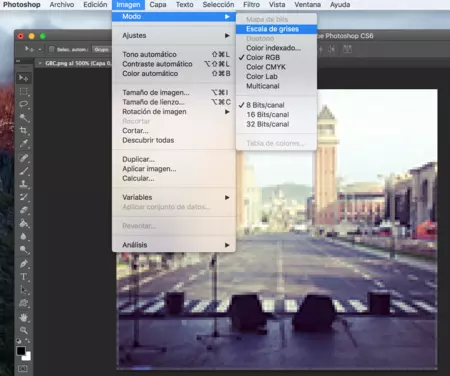Switch image to Color CMYK
The image size is (450, 376).
276,67
